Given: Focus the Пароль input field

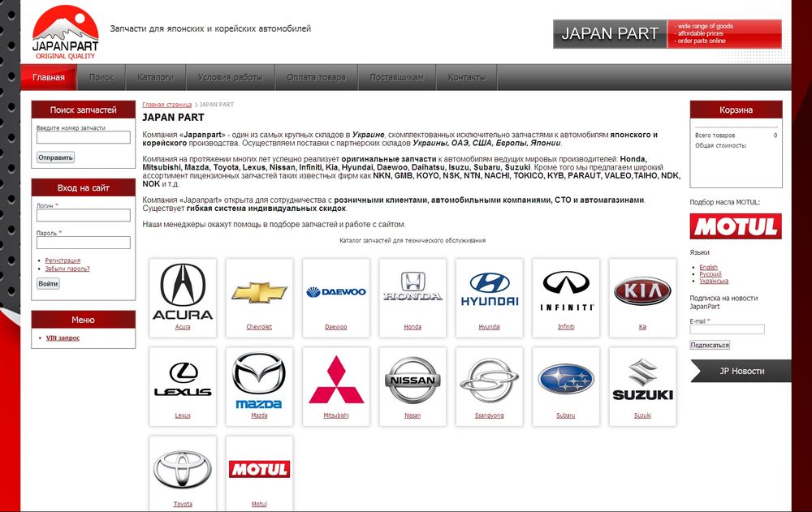Looking at the screenshot, I should pyautogui.click(x=84, y=243).
